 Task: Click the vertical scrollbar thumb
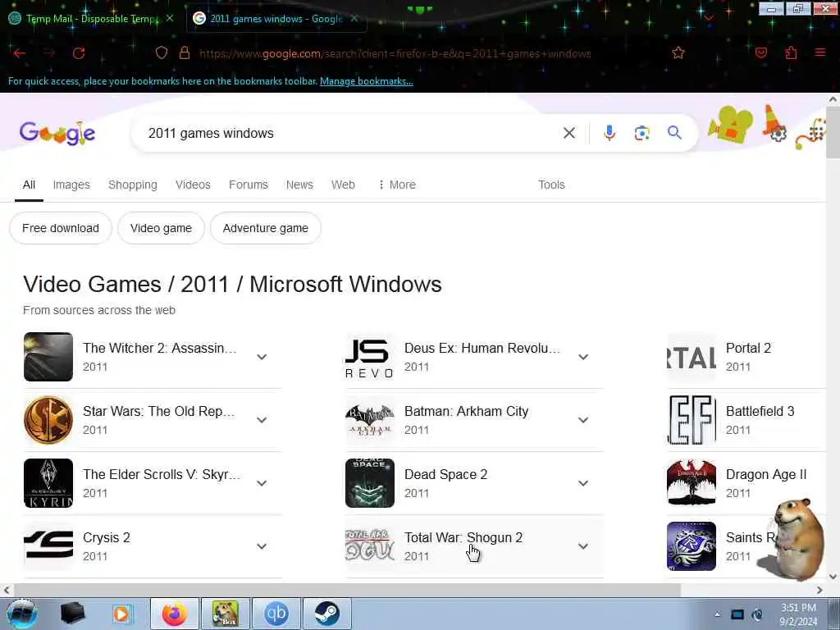tap(833, 132)
